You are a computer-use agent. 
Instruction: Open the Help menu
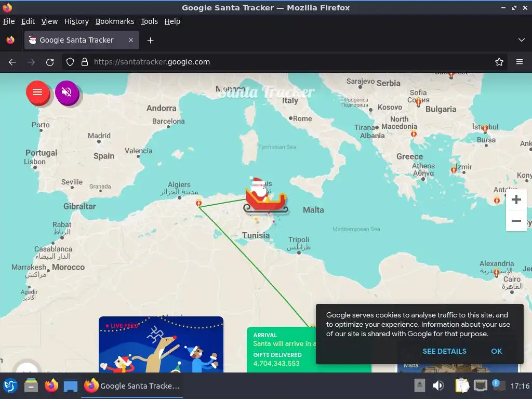[172, 21]
